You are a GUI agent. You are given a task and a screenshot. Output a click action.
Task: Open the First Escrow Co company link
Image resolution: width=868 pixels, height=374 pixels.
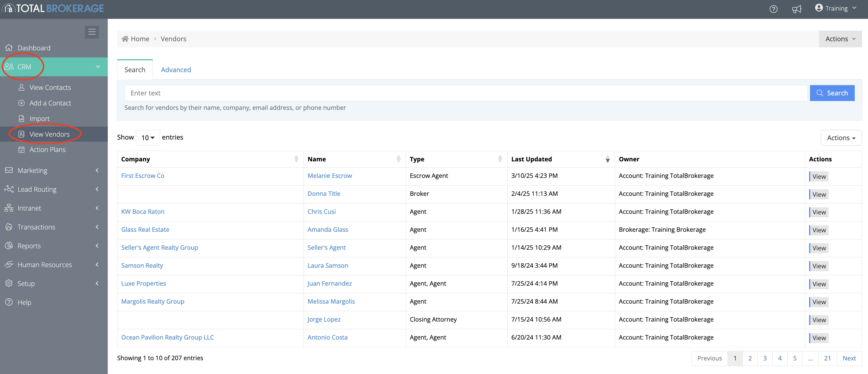click(x=143, y=176)
